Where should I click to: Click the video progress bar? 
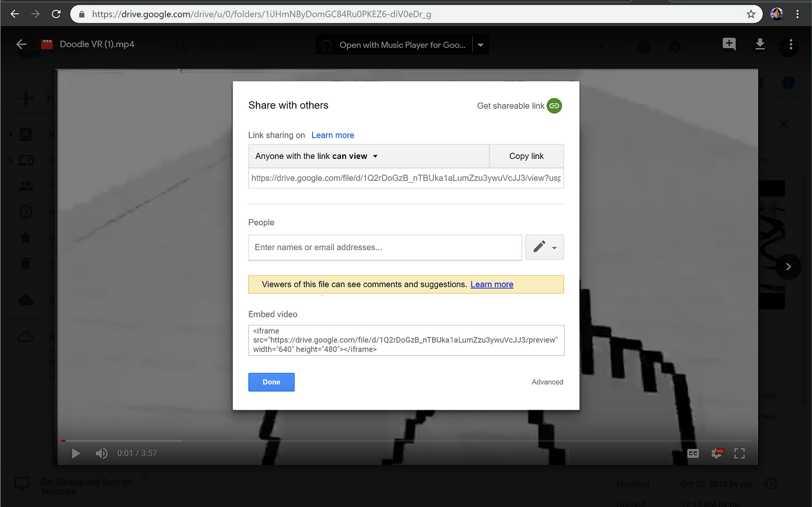coord(407,441)
